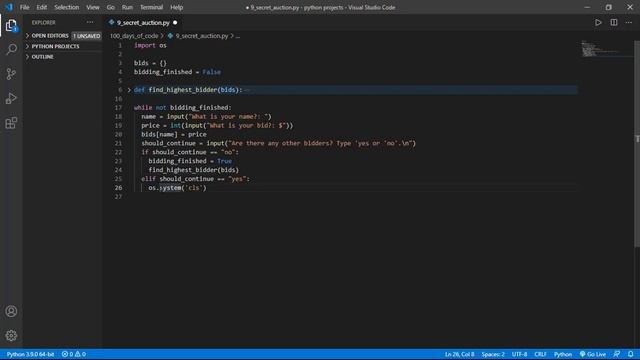
Task: Open the Run menu
Action: [x=127, y=7]
